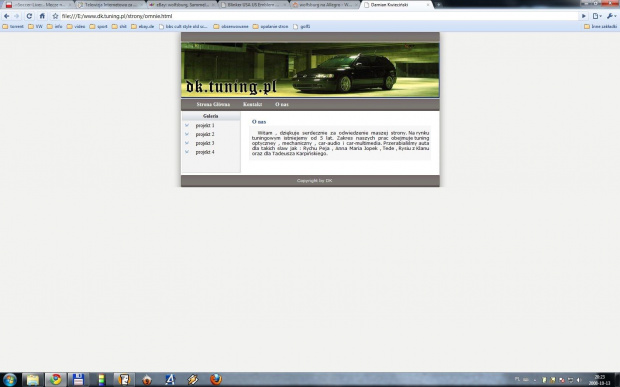Open the Windows Start orb
This screenshot has height=387, width=620.
pos(9,380)
